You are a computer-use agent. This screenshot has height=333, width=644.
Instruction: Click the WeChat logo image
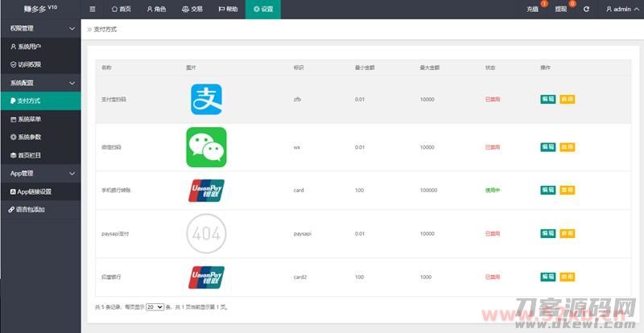tap(206, 147)
